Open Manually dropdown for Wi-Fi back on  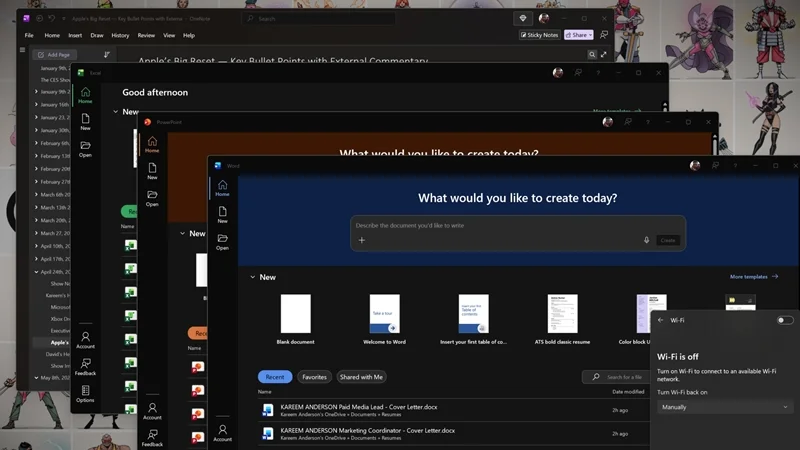[724, 407]
